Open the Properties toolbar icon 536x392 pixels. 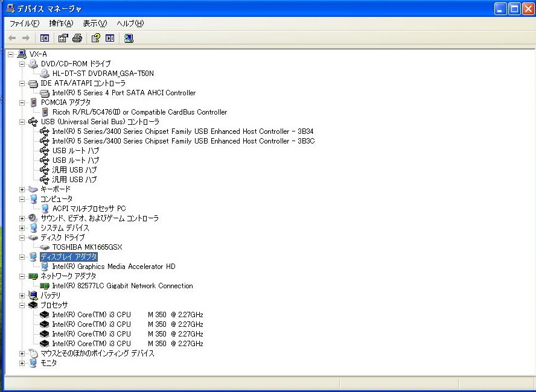tap(63, 38)
